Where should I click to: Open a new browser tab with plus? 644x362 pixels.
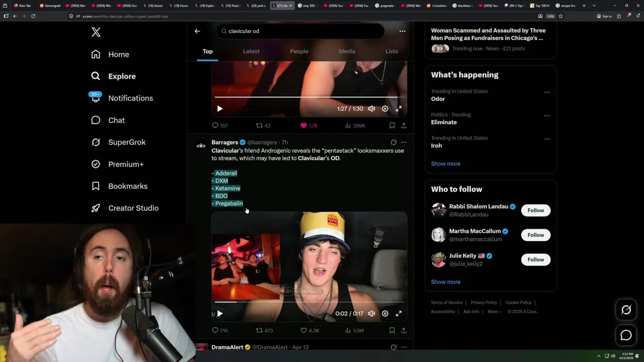click(584, 6)
